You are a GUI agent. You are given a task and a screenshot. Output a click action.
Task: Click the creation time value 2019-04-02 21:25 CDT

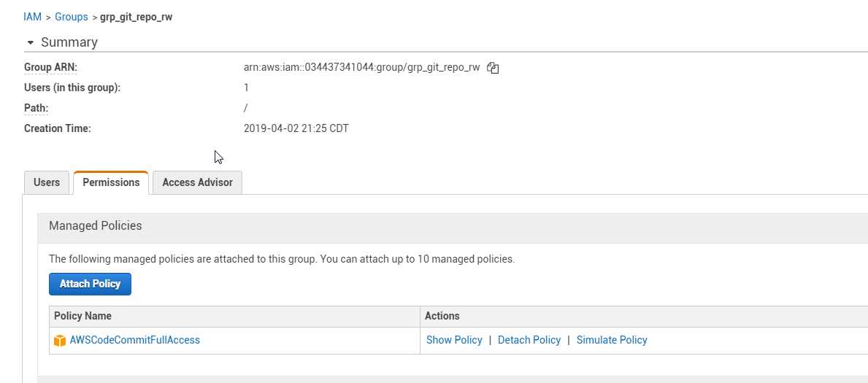296,128
